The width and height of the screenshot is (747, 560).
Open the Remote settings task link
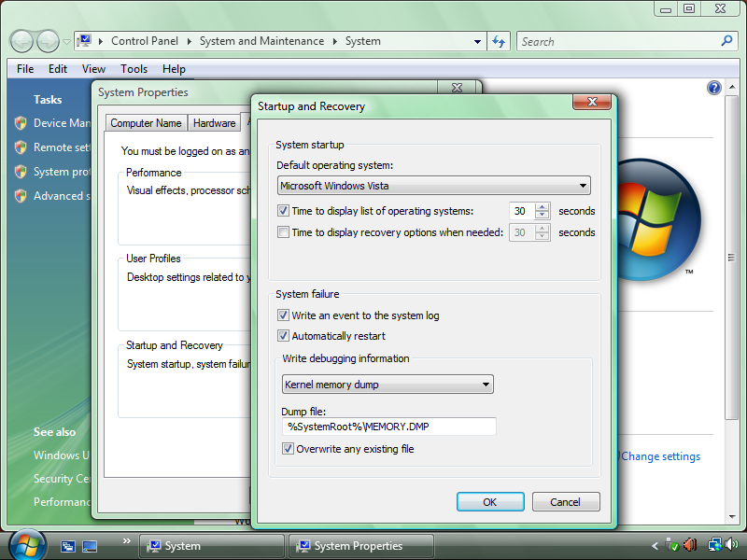(62, 147)
